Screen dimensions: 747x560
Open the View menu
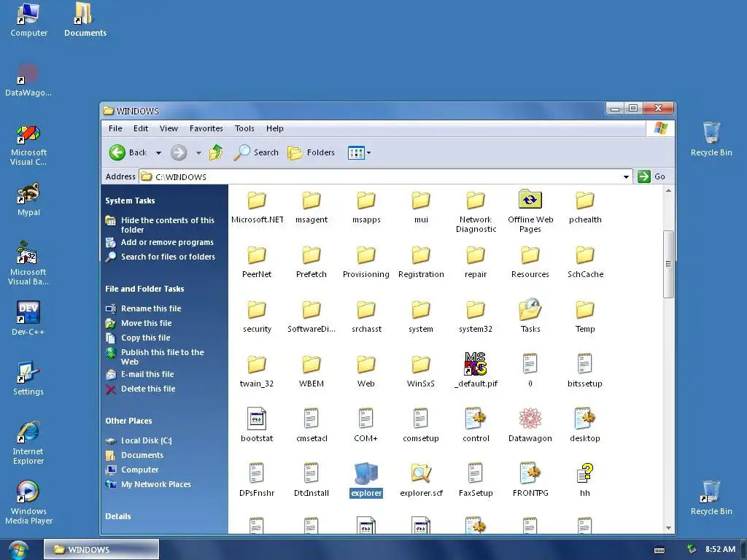pyautogui.click(x=169, y=128)
